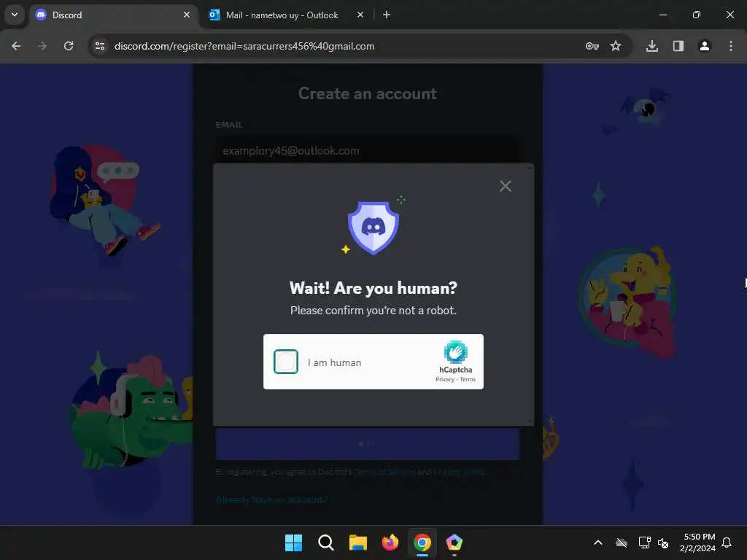Minimize the Chrome window
747x560 pixels.
coord(662,15)
